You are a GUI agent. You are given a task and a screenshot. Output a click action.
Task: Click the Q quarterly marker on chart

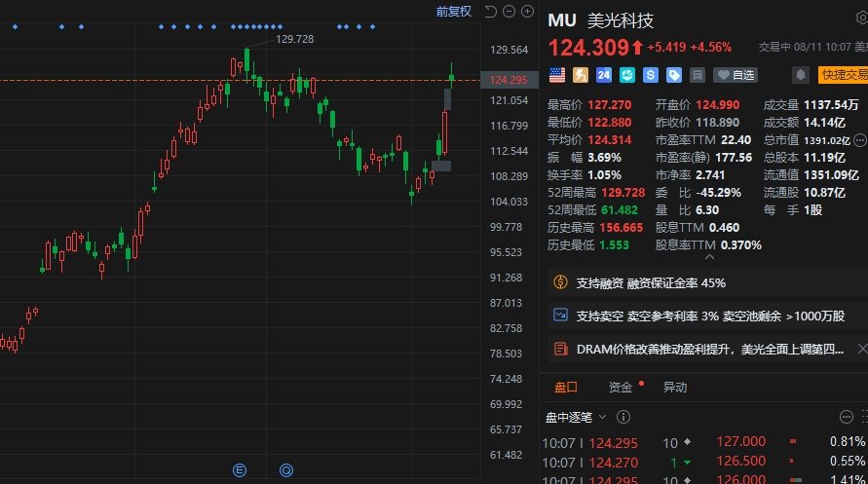[x=286, y=470]
